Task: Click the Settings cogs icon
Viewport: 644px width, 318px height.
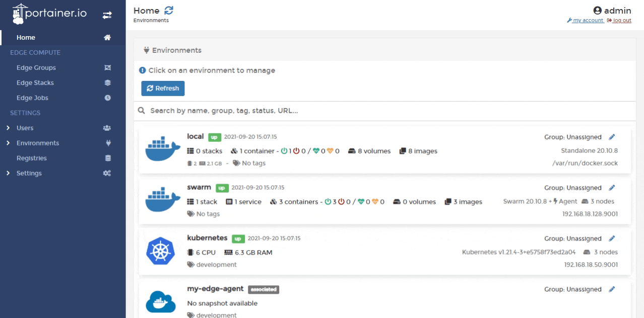Action: (x=107, y=173)
